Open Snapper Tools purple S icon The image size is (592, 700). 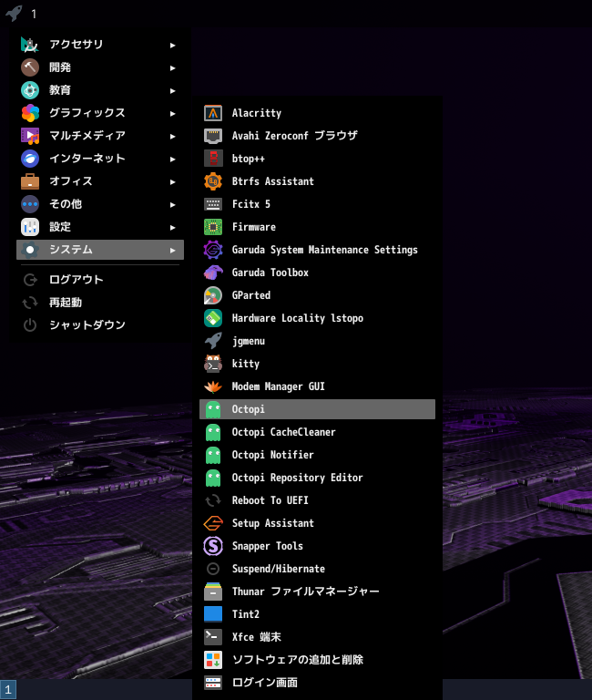click(213, 546)
